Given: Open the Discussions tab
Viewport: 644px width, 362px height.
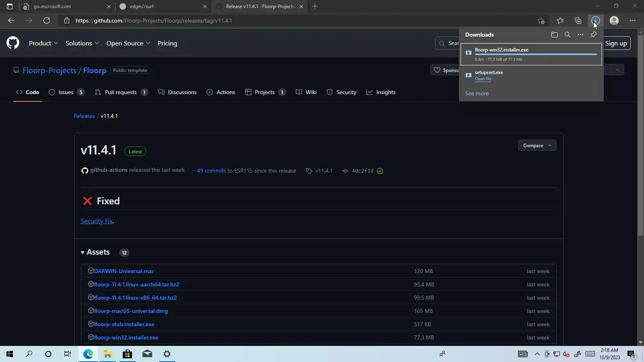Looking at the screenshot, I should coord(178,92).
